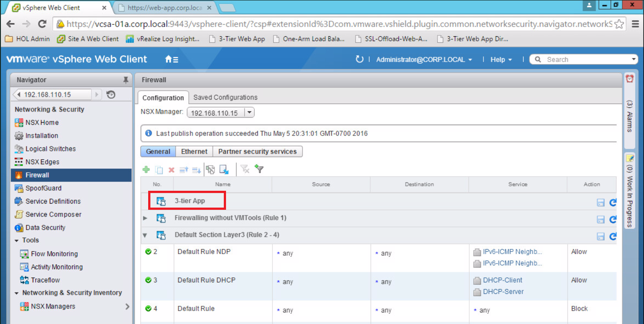Click the Move rule up icon

click(x=184, y=170)
